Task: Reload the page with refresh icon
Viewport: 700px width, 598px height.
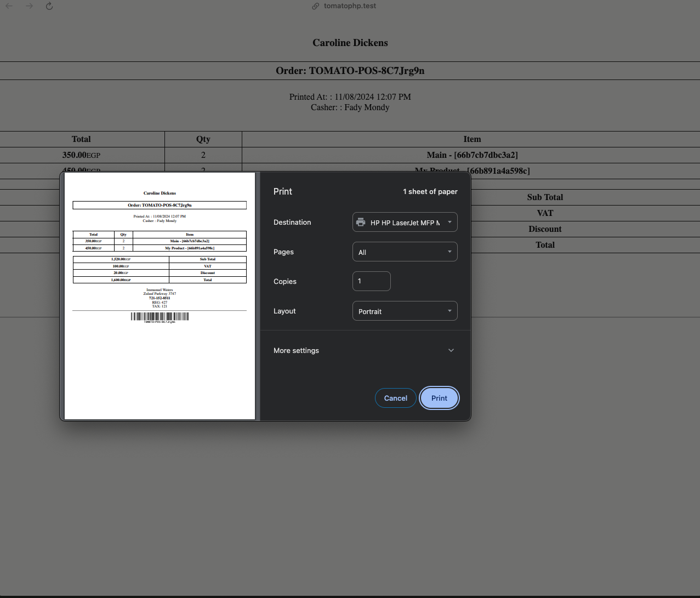Action: [49, 6]
